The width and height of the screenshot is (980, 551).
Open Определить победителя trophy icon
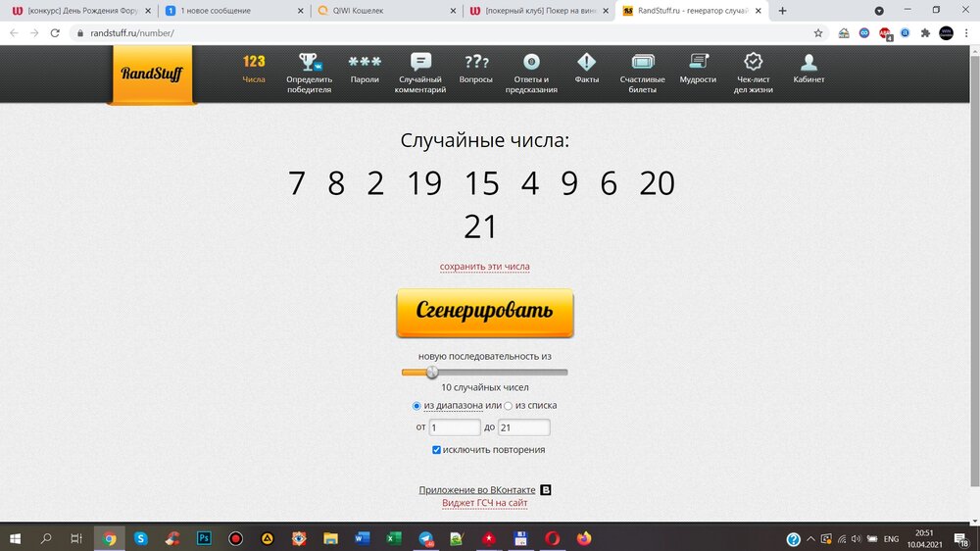point(309,63)
